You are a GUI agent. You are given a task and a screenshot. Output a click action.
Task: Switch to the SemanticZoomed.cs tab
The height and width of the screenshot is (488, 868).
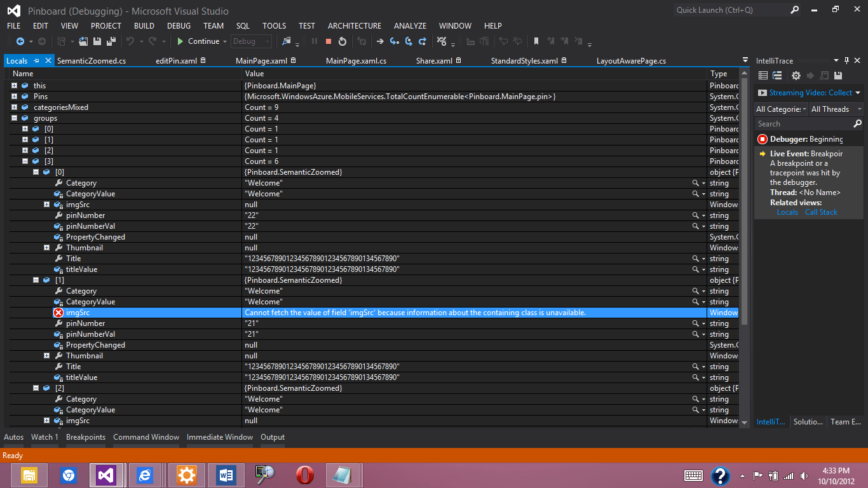point(92,61)
